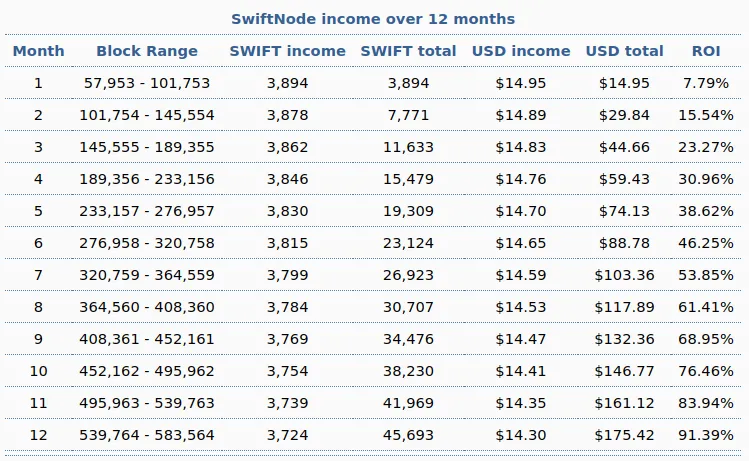Click SWIFT income value '3,799'
The width and height of the screenshot is (749, 461).
tap(287, 275)
